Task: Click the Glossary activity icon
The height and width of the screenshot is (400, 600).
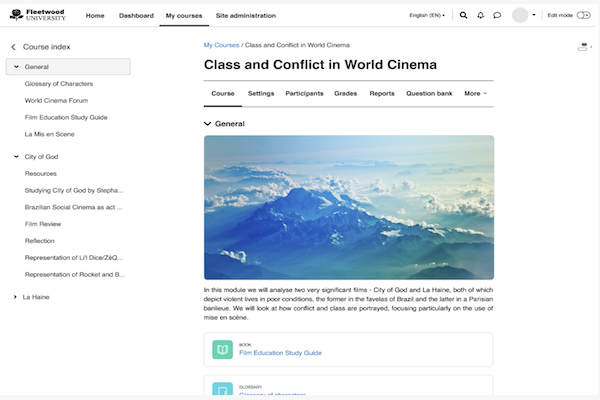Action: click(222, 389)
